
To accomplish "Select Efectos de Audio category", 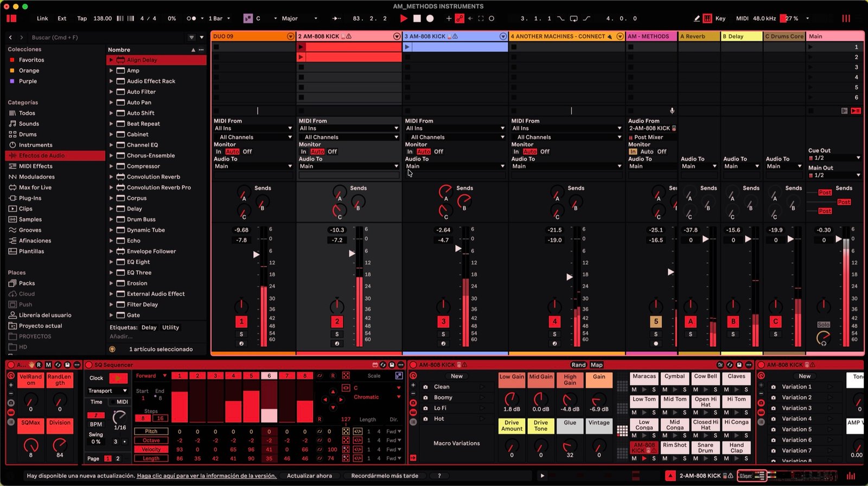I will (55, 155).
